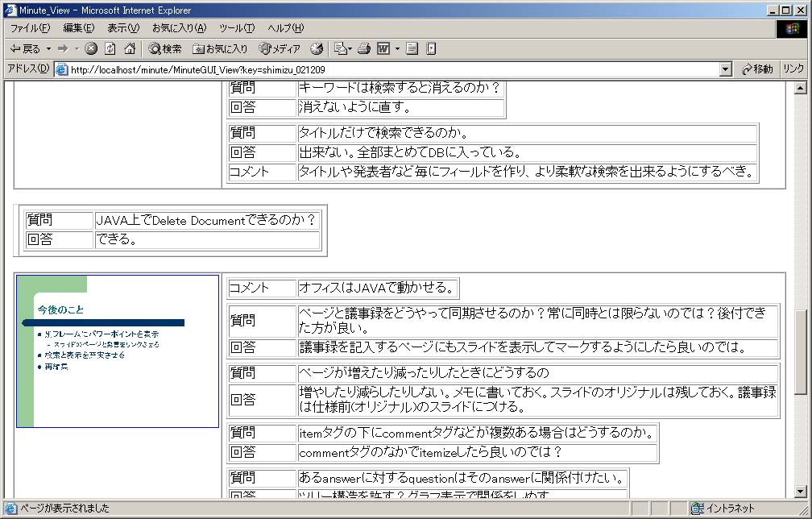Image resolution: width=812 pixels, height=519 pixels.
Task: Click text キーワードは検索すると消えるのか？
Action: tap(400, 88)
